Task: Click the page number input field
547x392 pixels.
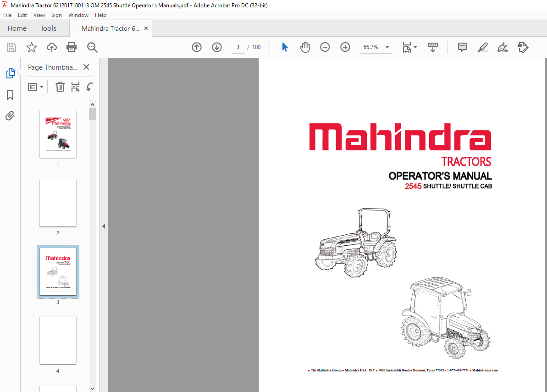Action: (x=238, y=47)
